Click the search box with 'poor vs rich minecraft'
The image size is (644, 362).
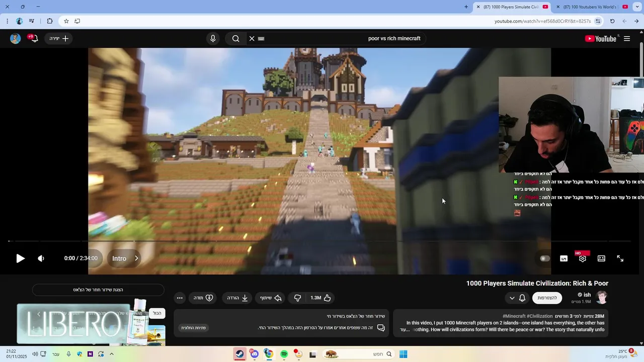click(x=345, y=39)
